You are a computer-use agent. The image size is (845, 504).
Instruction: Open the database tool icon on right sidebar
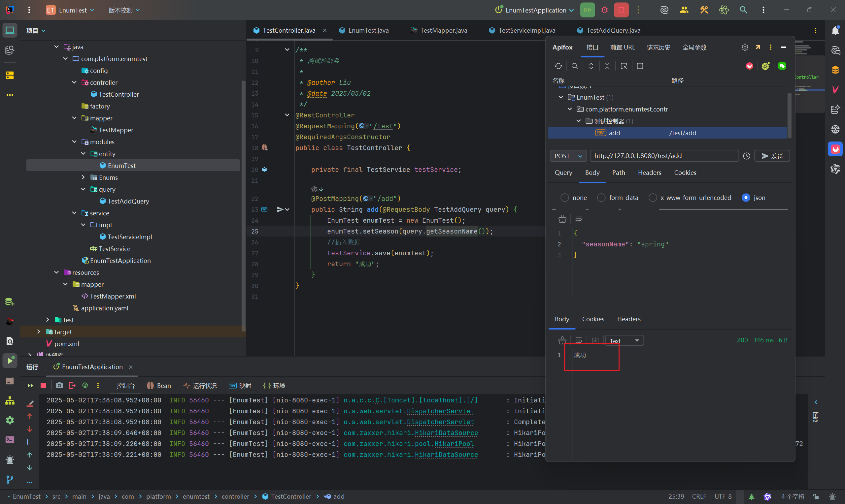tap(835, 70)
